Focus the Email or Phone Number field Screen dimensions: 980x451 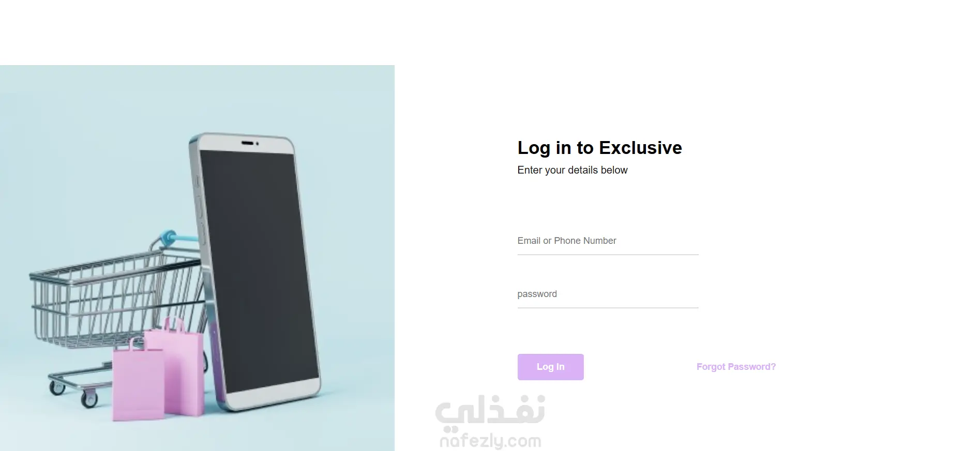click(608, 241)
